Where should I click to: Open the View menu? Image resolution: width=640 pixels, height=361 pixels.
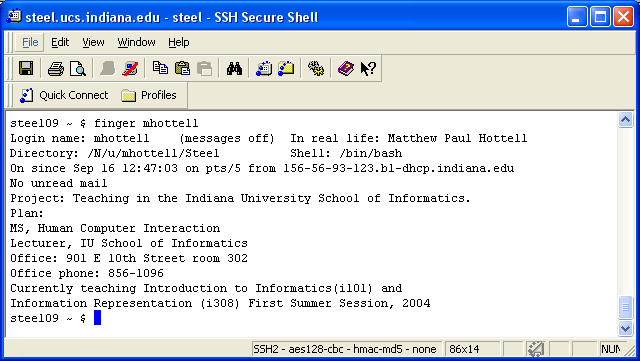coord(93,42)
